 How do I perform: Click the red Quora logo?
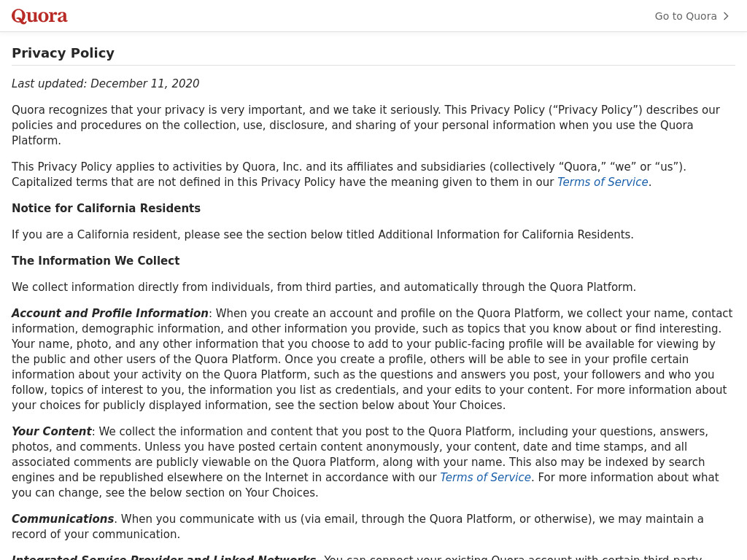pos(39,16)
